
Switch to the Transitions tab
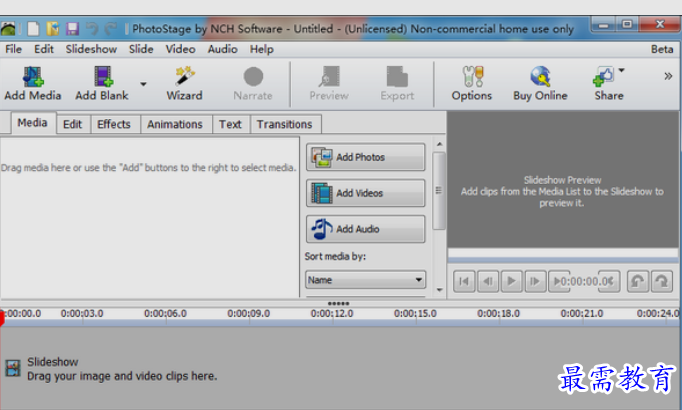[284, 124]
